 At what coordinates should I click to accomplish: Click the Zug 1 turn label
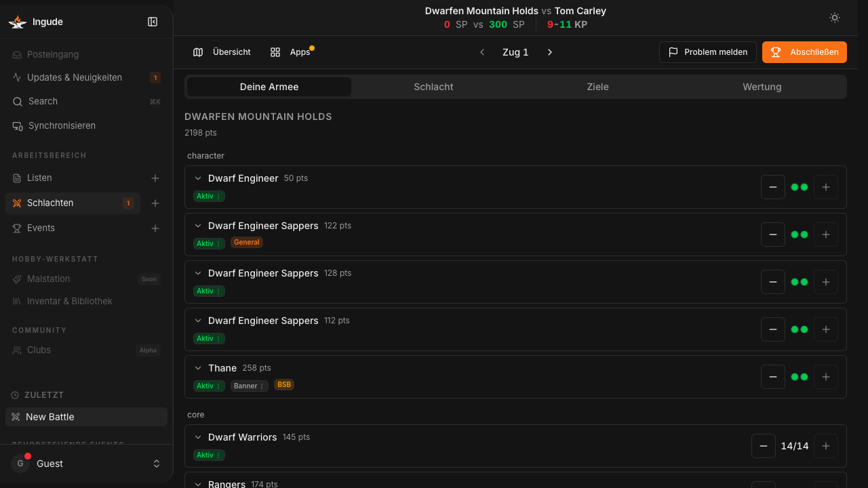(515, 52)
